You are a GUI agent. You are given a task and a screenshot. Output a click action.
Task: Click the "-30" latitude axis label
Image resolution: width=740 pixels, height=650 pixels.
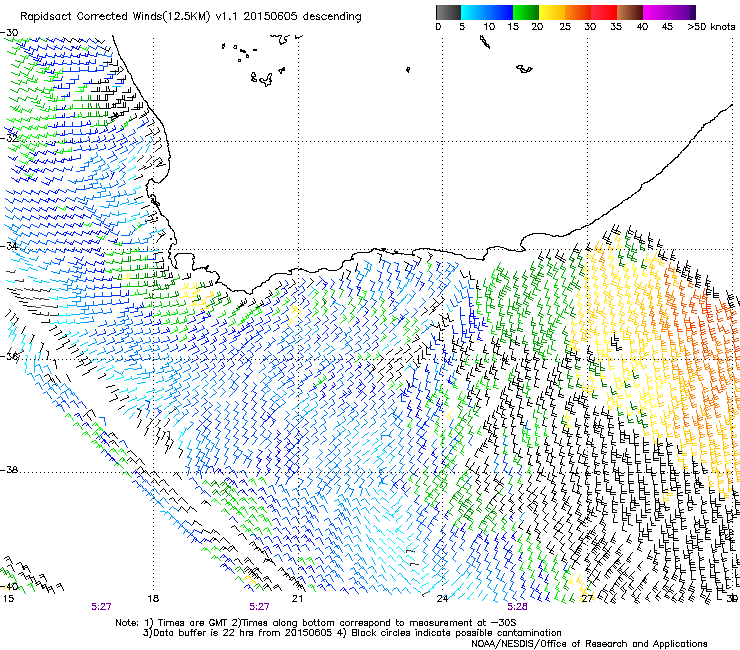click(9, 33)
